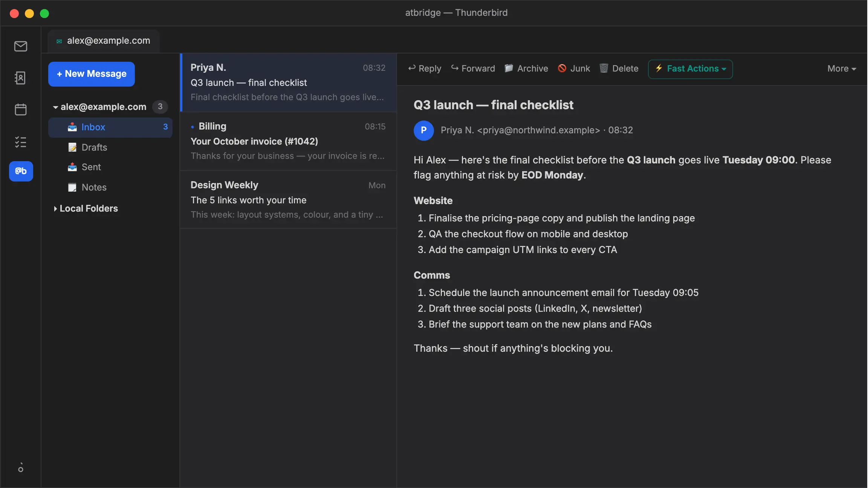Click the Junk label in toolbar
Image resolution: width=868 pixels, height=488 pixels.
coord(580,69)
